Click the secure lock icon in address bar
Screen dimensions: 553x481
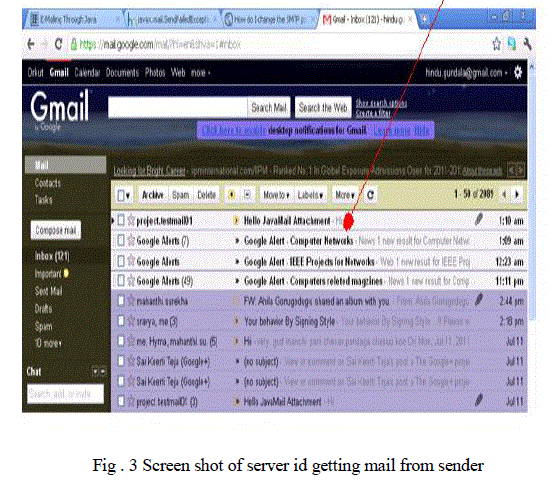[x=74, y=44]
